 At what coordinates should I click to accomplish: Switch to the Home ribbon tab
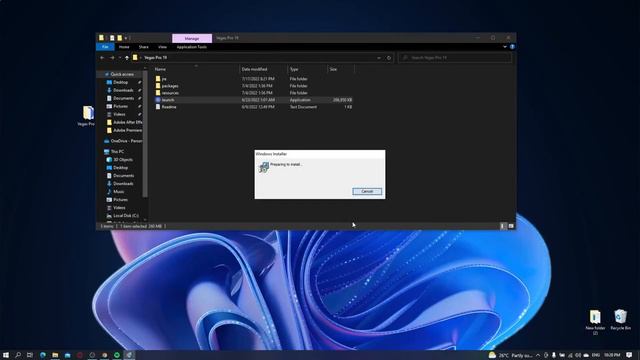click(124, 47)
